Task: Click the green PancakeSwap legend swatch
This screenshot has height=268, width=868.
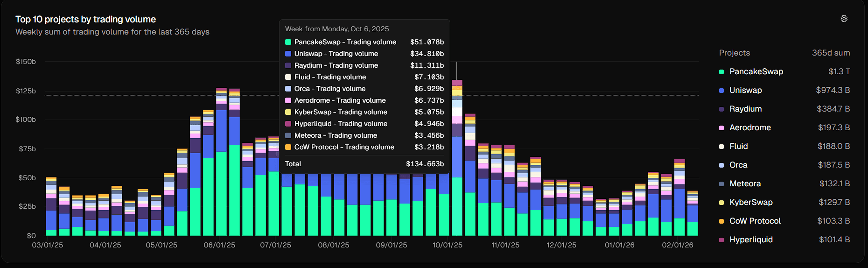Action: click(721, 72)
